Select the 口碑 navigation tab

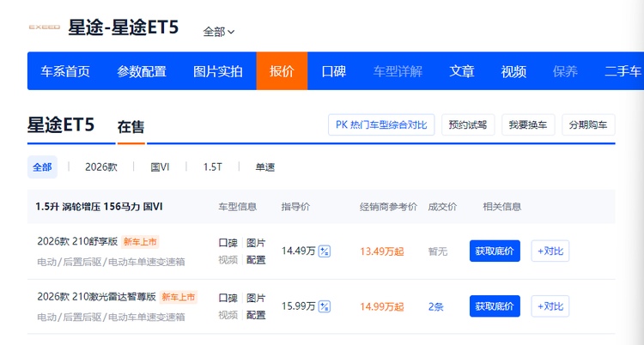(333, 71)
